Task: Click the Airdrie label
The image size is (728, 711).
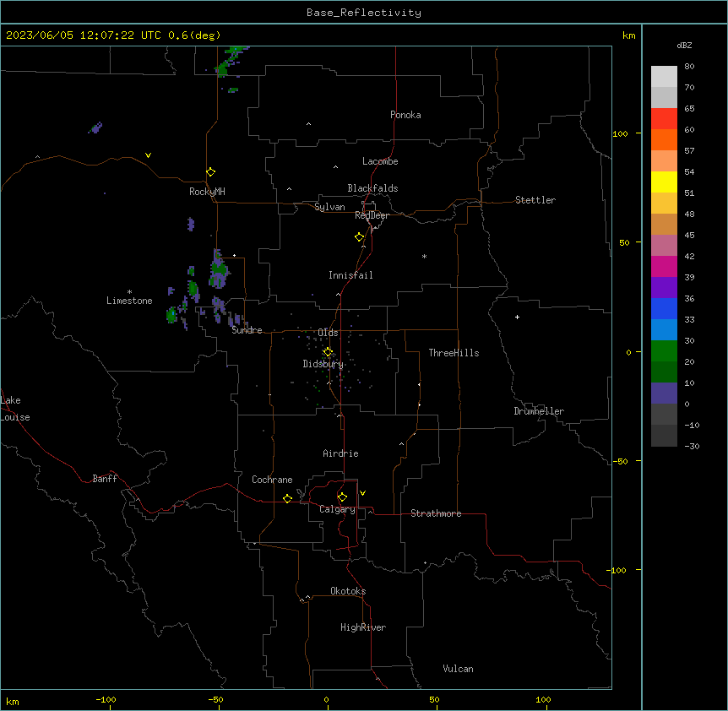Action: (x=340, y=453)
